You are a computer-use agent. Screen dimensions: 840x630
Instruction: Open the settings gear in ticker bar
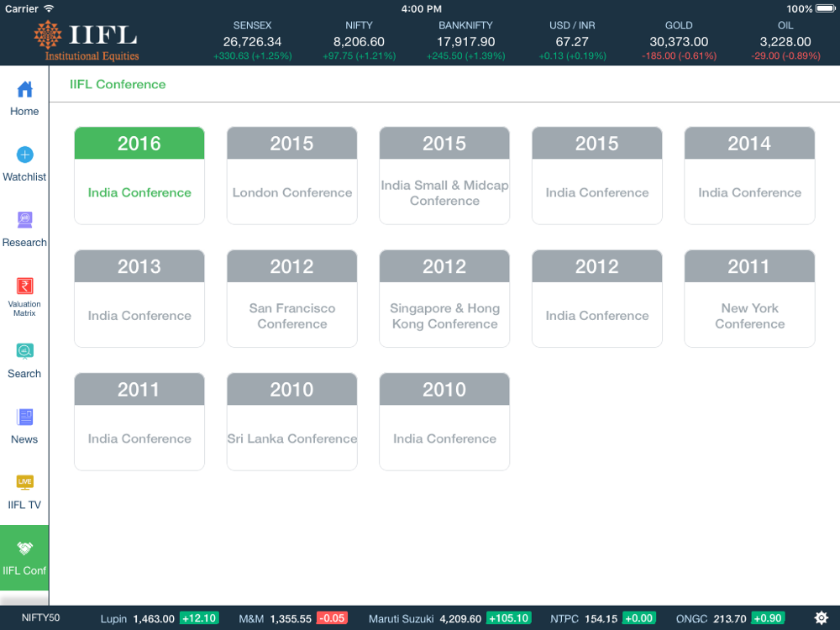822,618
